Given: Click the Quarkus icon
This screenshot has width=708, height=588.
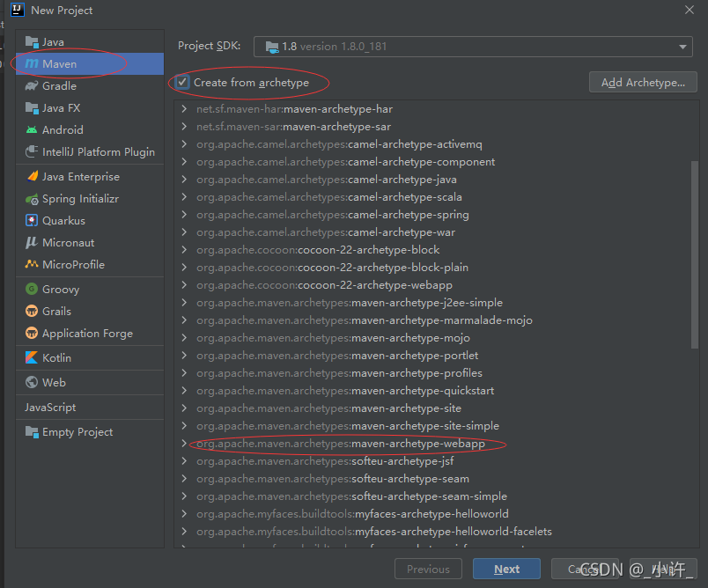Looking at the screenshot, I should [x=32, y=220].
